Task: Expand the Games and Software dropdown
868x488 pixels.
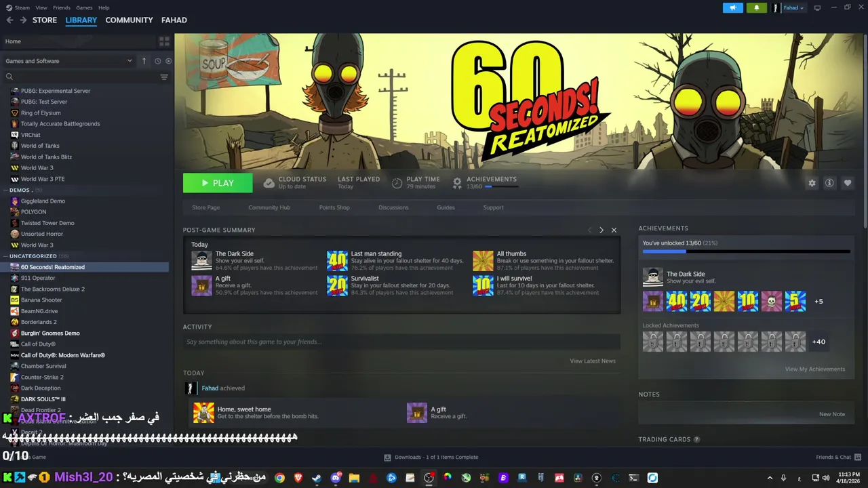Action: tap(68, 61)
